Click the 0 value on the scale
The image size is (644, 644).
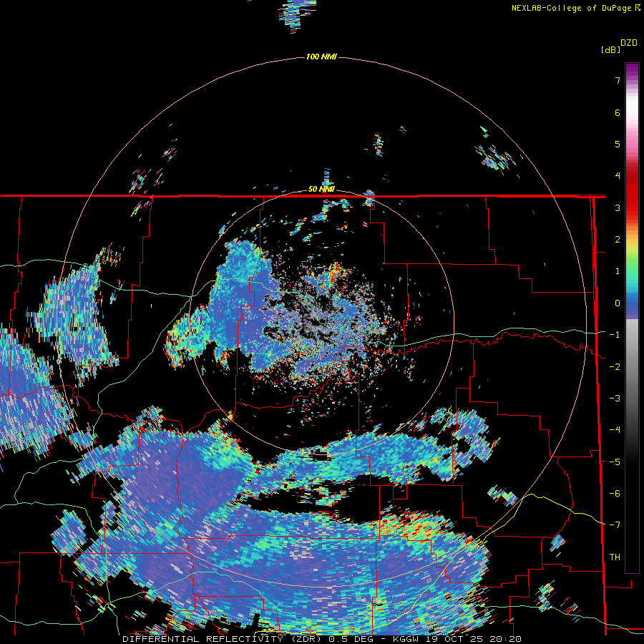tap(618, 303)
